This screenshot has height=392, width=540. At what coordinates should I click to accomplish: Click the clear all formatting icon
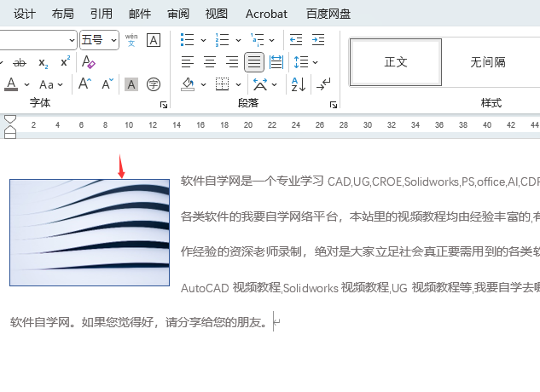pyautogui.click(x=88, y=62)
